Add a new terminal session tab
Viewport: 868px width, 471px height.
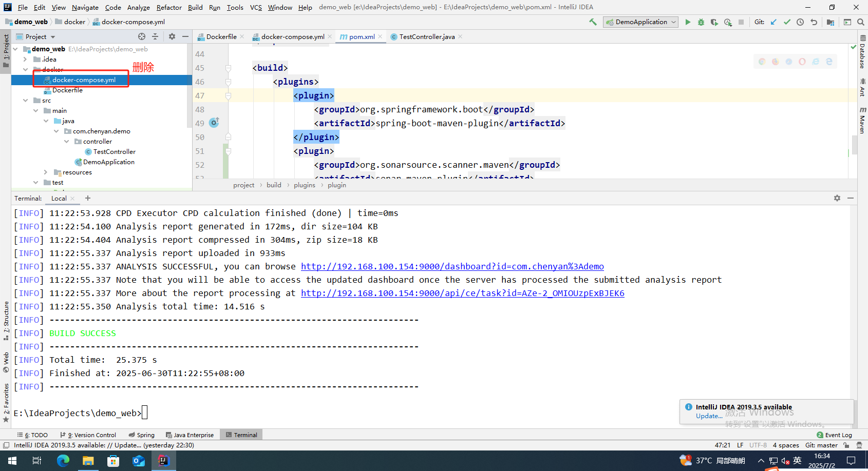88,198
